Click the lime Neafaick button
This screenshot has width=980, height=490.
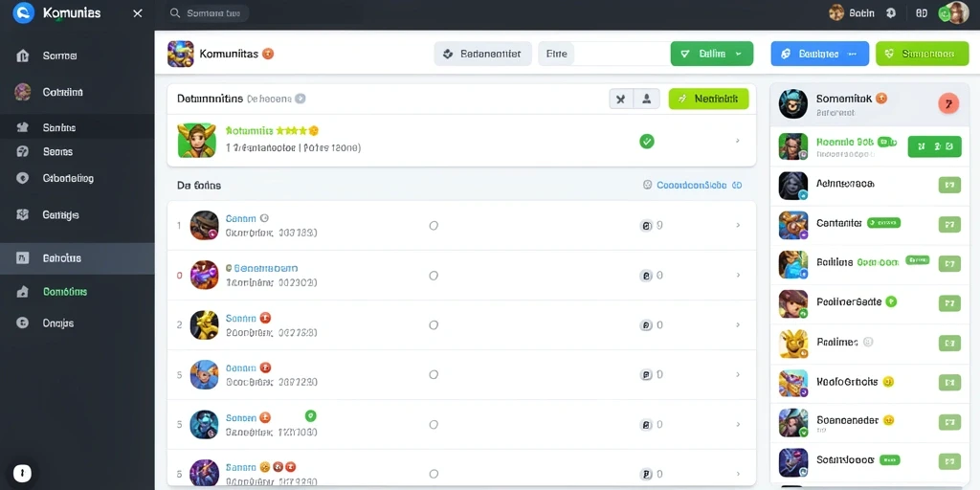point(709,99)
